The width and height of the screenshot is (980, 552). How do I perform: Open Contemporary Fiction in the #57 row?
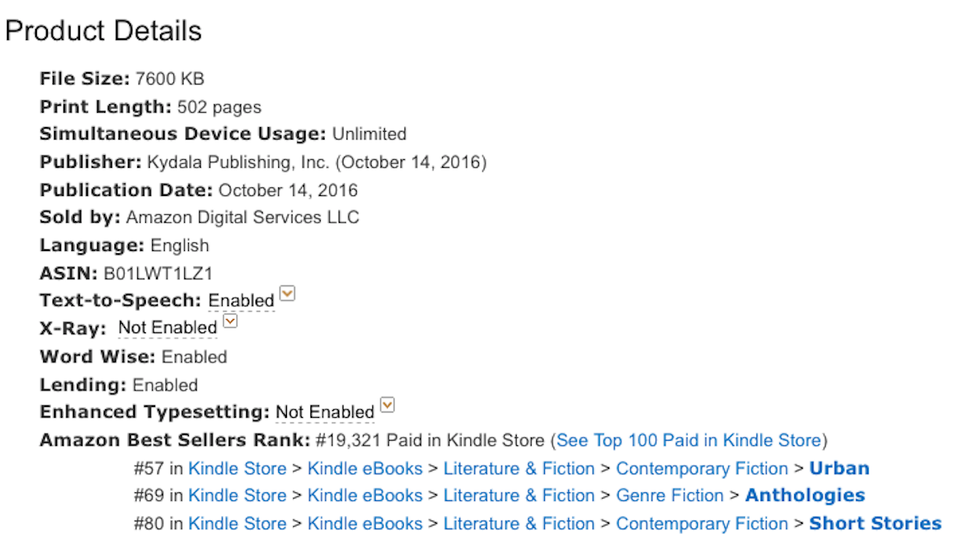point(702,469)
